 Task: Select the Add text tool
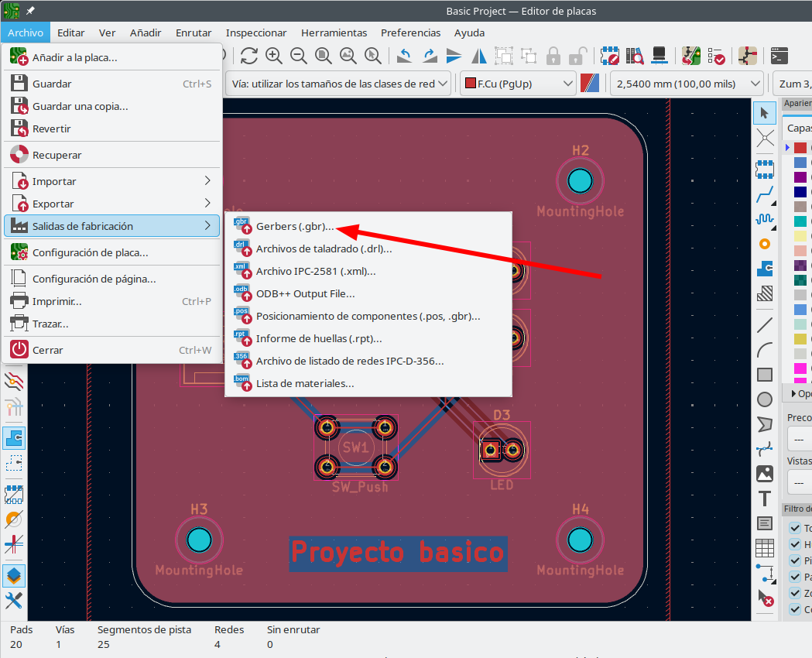765,499
